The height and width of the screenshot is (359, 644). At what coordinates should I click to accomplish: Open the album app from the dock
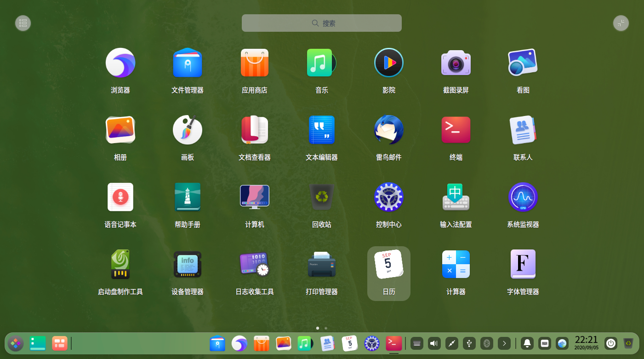tap(284, 343)
